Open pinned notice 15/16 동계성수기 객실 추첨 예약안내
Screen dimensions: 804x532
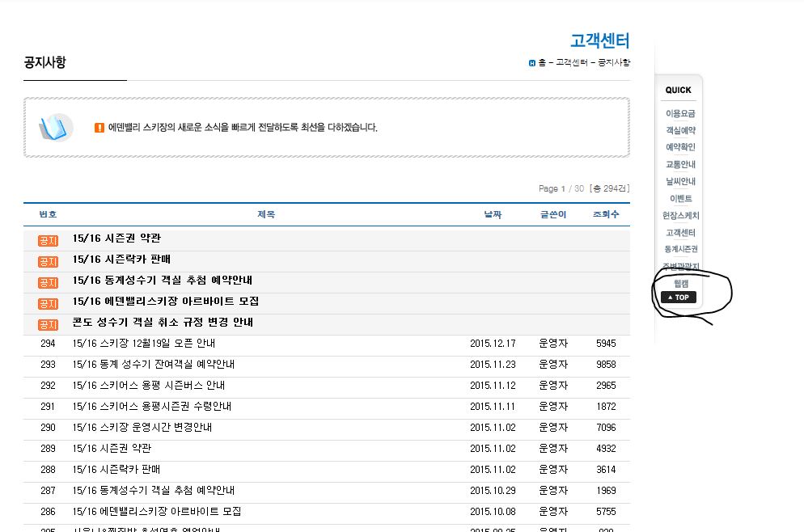point(162,281)
